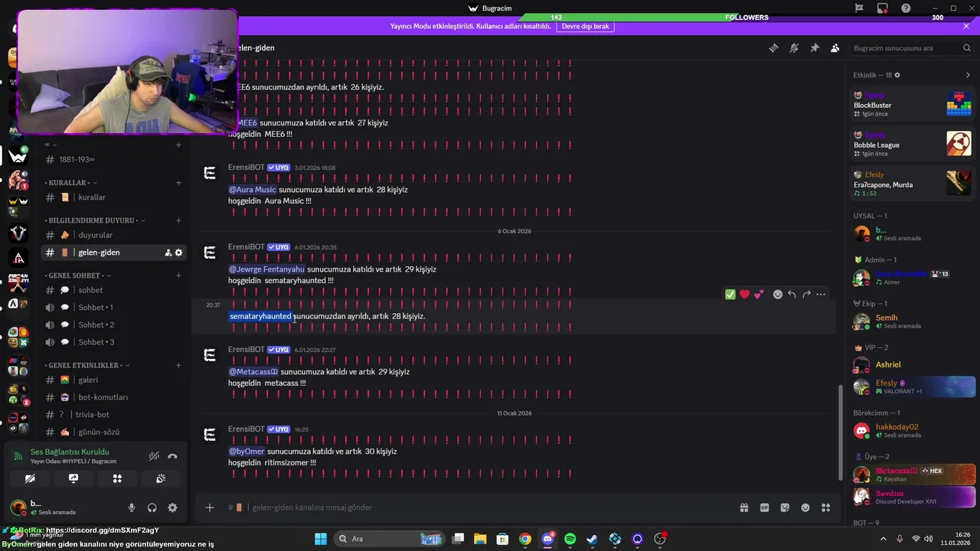Add channel to KURALLAR category plus
The height and width of the screenshot is (551, 980).
pos(178,183)
